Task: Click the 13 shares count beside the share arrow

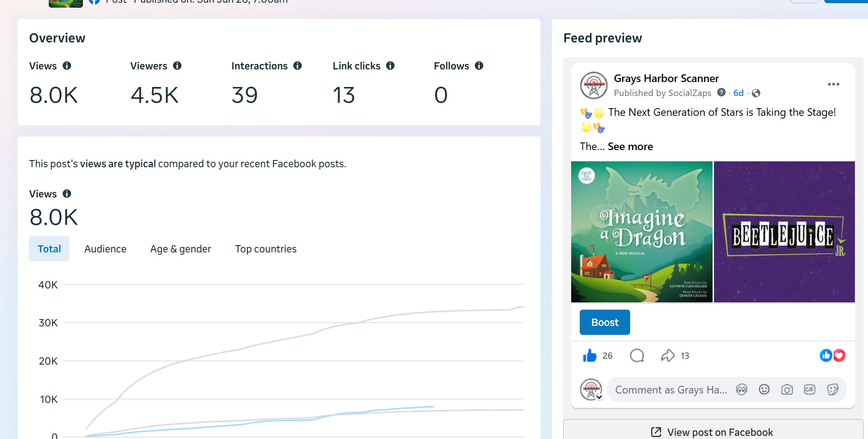Action: pos(685,356)
